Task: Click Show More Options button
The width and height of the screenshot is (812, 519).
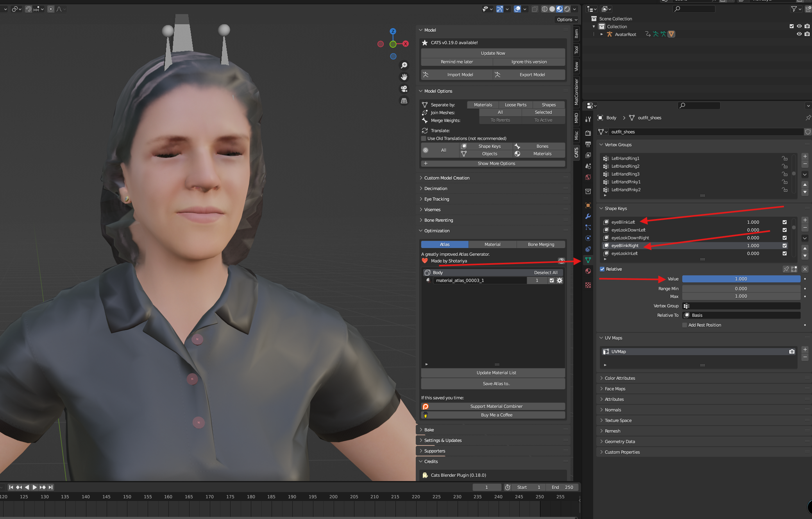Action: coord(493,163)
